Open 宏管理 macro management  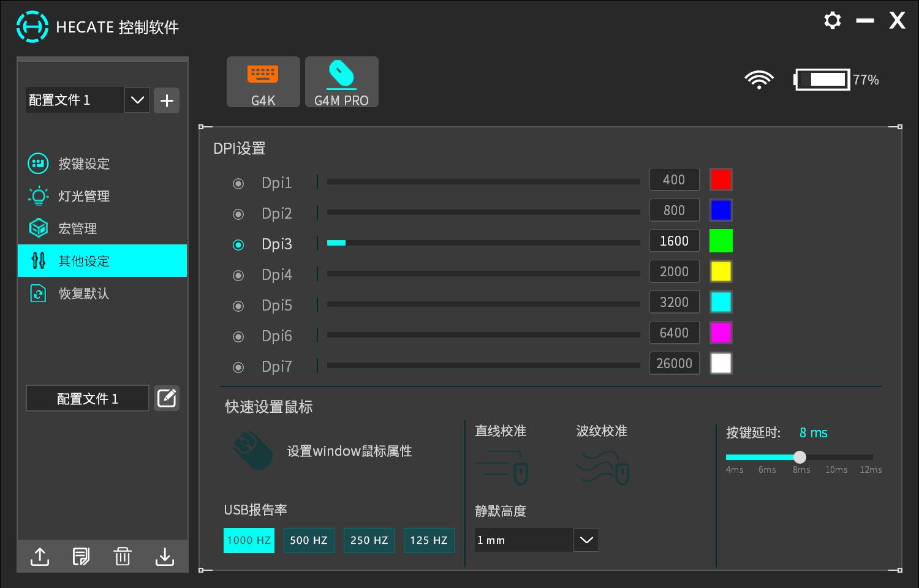77,228
